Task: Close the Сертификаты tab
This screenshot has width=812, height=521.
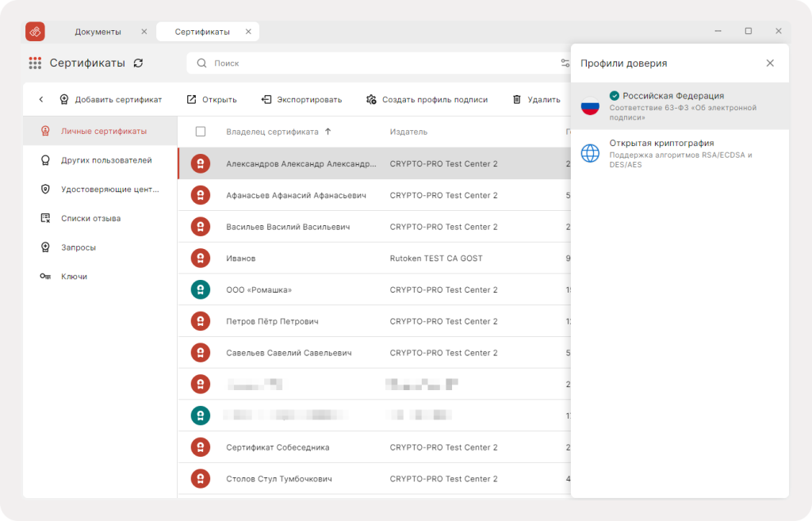Action: point(248,32)
